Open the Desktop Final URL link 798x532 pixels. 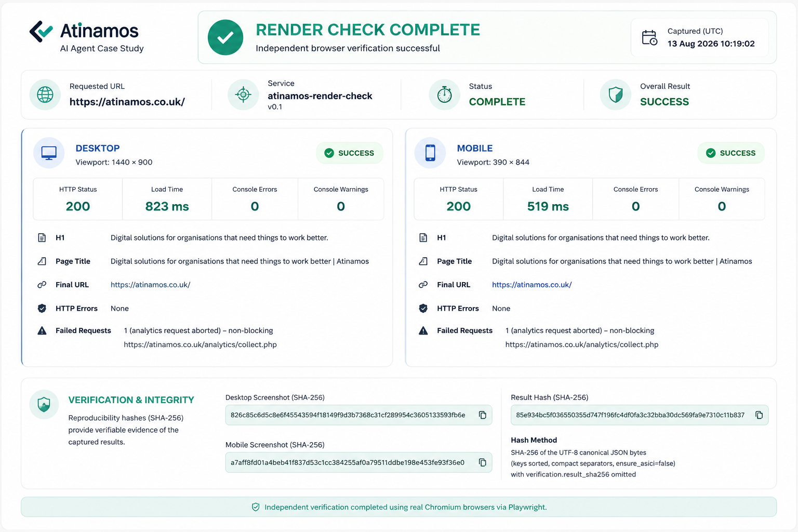click(151, 285)
